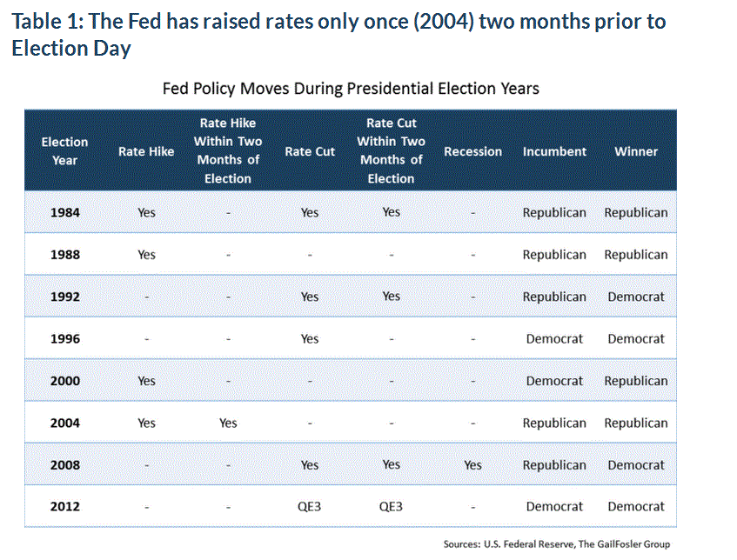Click the 'Winner' column header

pyautogui.click(x=636, y=151)
